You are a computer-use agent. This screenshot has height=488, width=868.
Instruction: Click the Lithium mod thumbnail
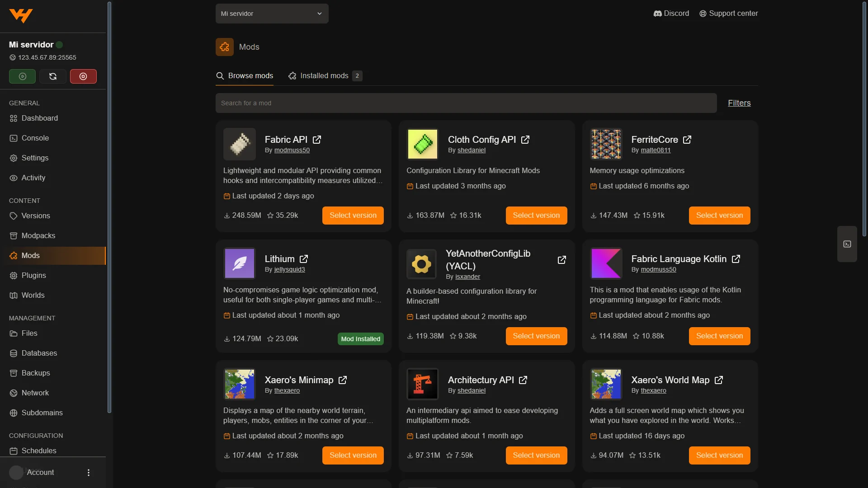240,263
